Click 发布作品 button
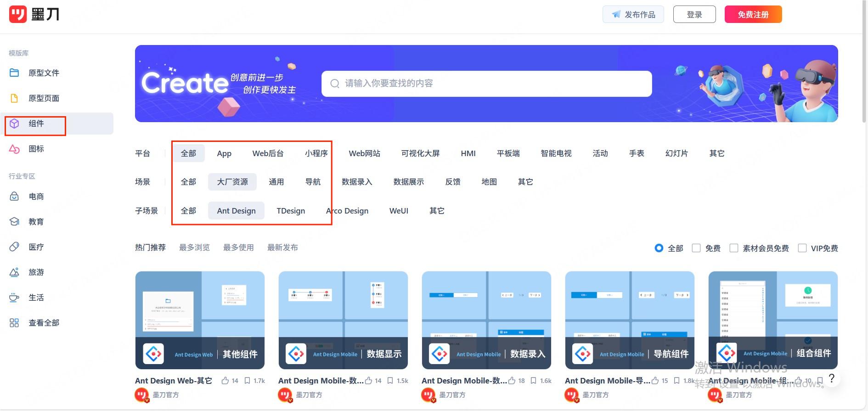 coord(634,14)
